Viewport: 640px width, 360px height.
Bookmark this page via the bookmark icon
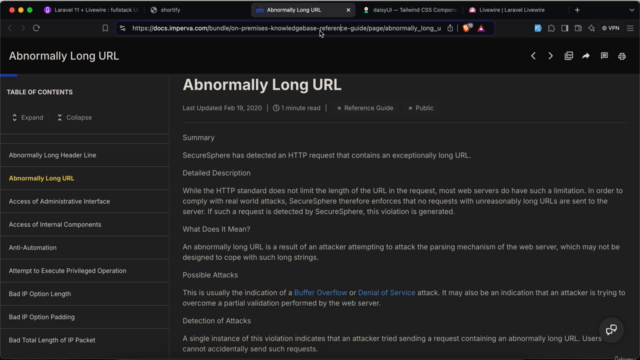click(105, 28)
